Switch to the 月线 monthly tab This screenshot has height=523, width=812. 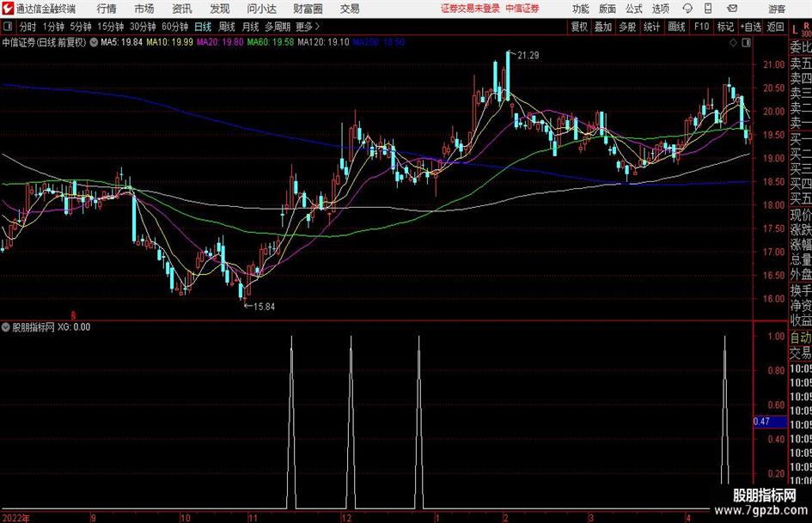click(251, 27)
